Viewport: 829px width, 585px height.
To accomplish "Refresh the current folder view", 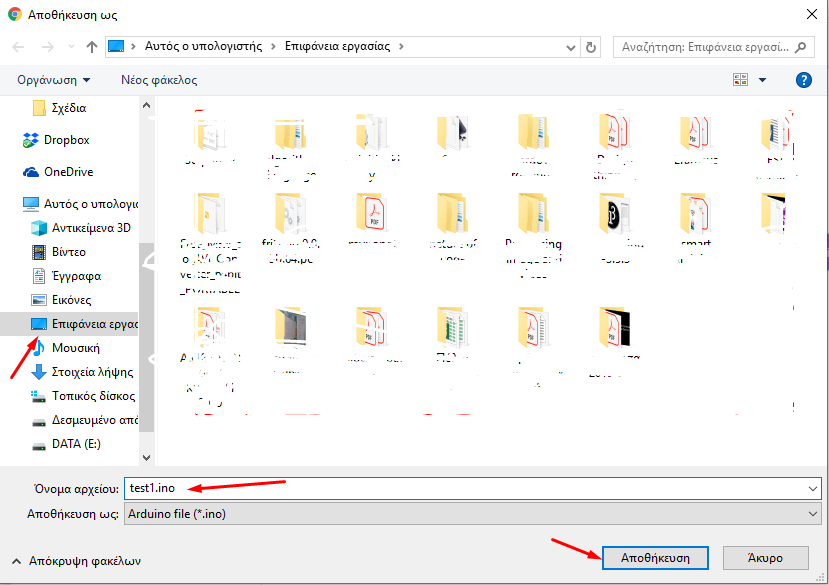I will tap(591, 47).
